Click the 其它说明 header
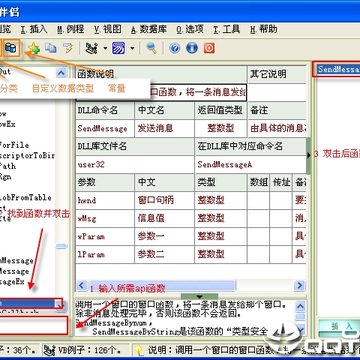 (277, 74)
